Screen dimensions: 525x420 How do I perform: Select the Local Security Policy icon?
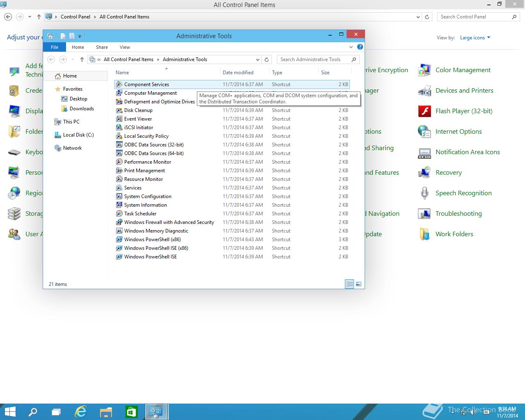(119, 136)
